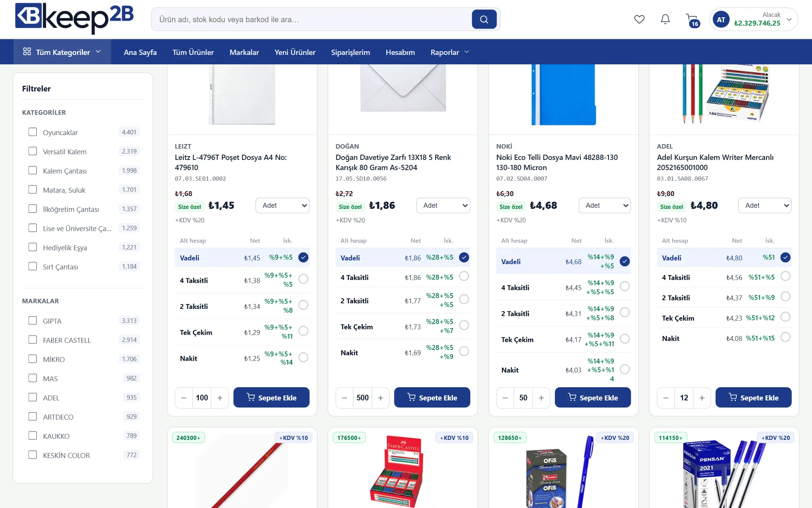Increase quantity for Noki Eco Telli Dosya
This screenshot has height=508, width=812.
541,398
